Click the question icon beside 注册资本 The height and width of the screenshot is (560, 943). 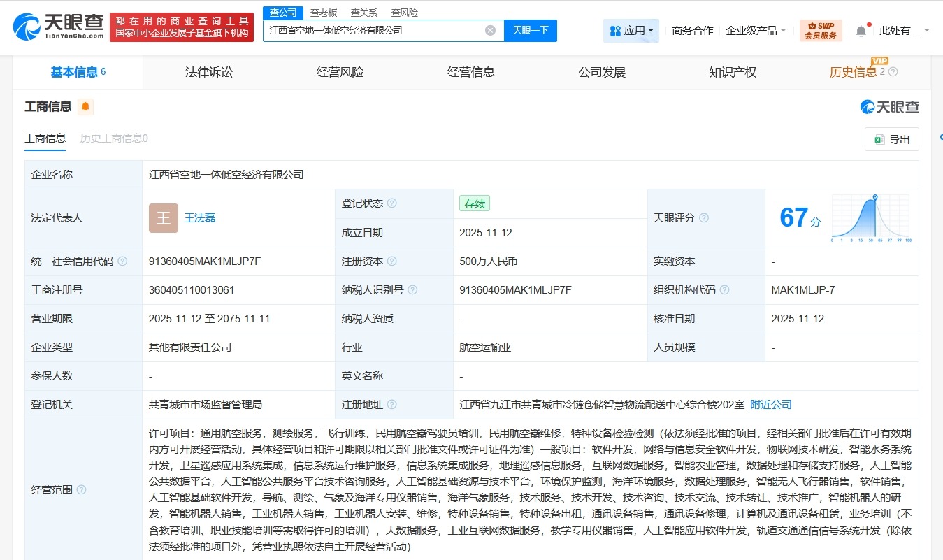coord(393,261)
